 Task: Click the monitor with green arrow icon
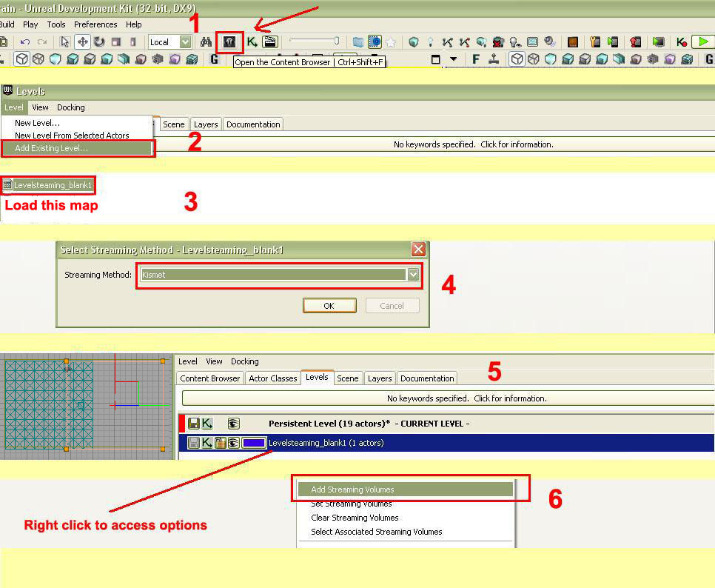[x=658, y=42]
